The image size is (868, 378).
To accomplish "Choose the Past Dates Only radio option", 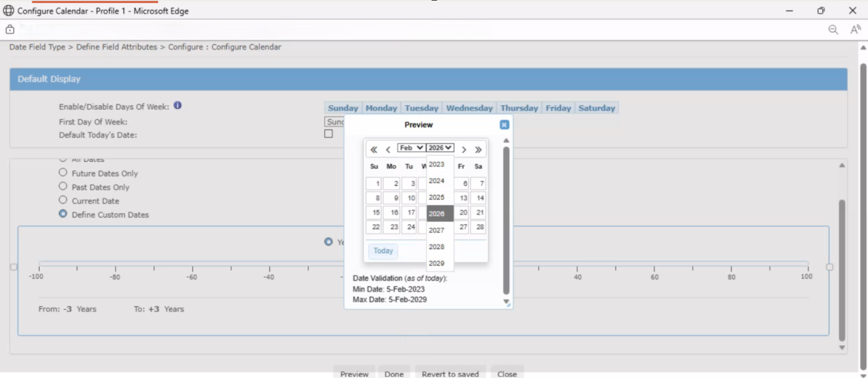I will point(63,187).
